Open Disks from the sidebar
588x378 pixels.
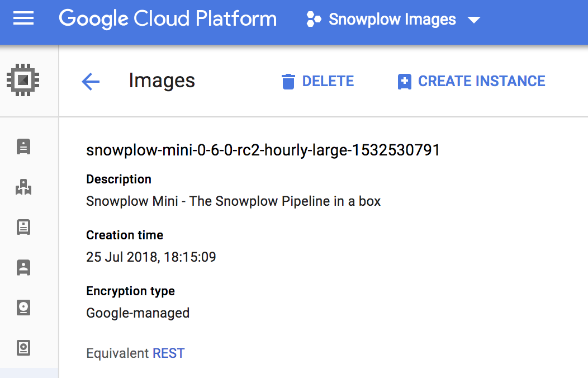coord(23,308)
